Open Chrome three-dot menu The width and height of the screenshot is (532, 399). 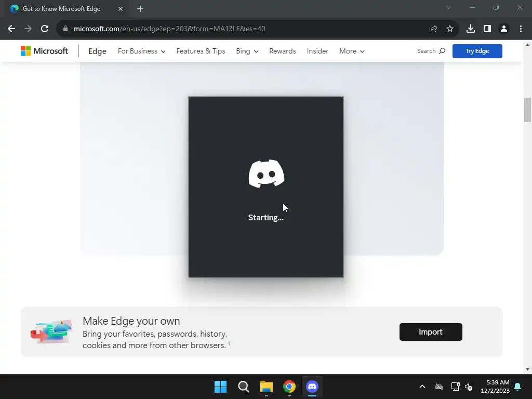tap(521, 29)
